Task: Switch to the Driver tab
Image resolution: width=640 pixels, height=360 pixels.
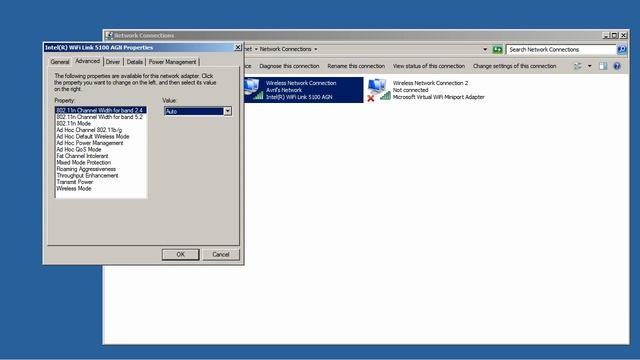Action: [113, 62]
